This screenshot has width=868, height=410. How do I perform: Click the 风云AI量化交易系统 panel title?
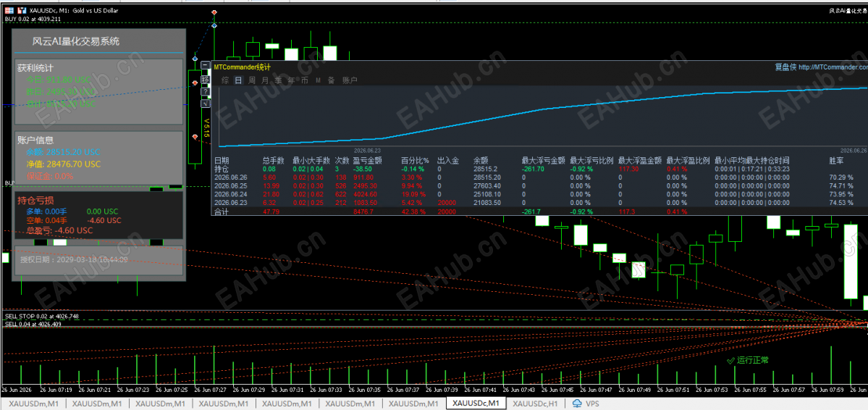(x=76, y=41)
